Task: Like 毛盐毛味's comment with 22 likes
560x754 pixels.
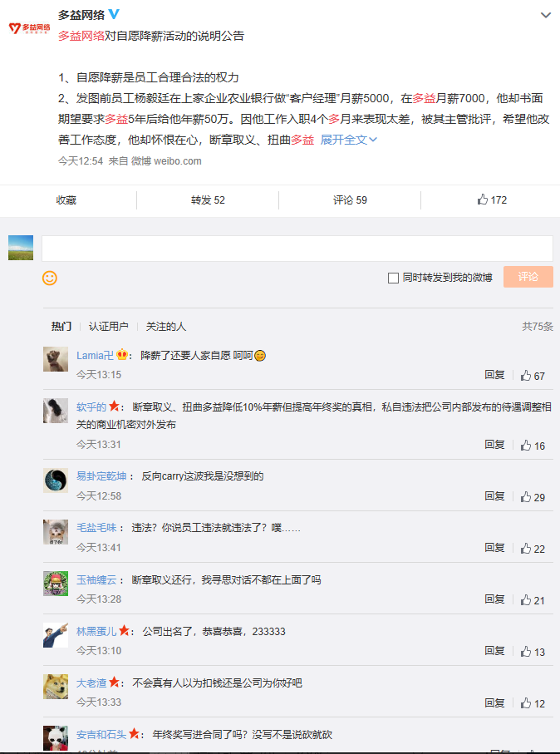Action: [x=533, y=548]
